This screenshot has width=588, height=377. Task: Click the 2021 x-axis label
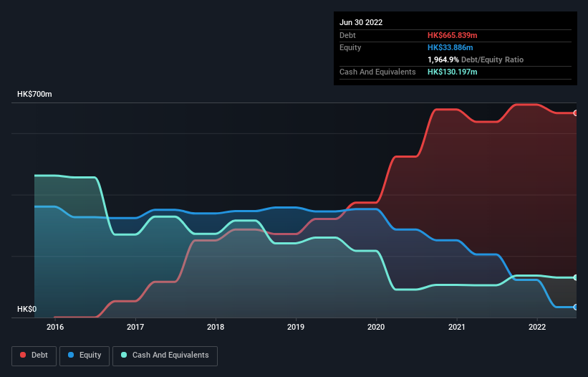(457, 327)
